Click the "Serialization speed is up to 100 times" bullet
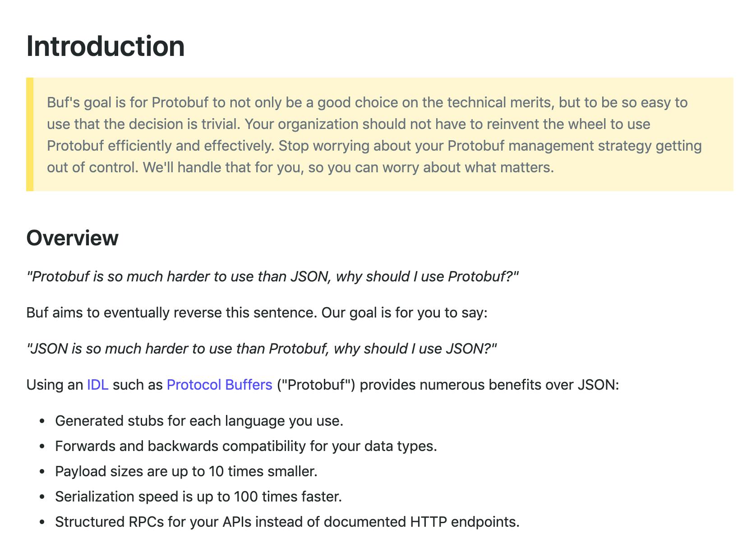The height and width of the screenshot is (543, 756). coord(198,497)
